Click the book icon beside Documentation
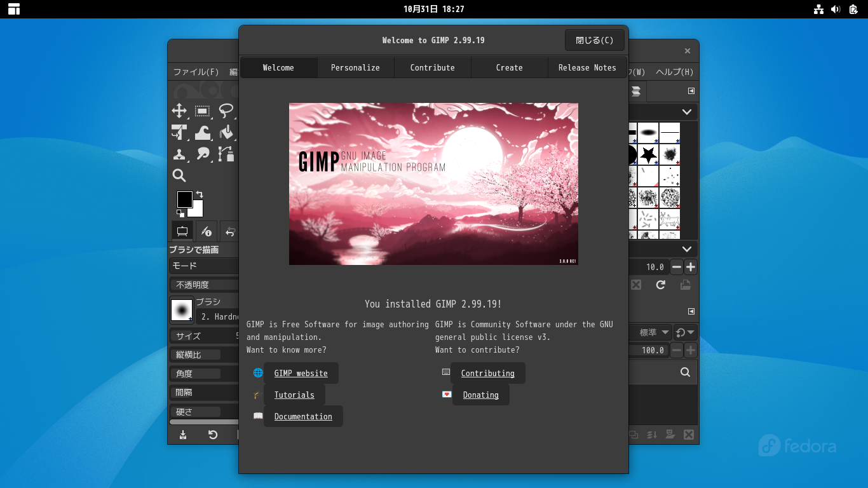Viewport: 868px width, 488px height. coord(258,416)
